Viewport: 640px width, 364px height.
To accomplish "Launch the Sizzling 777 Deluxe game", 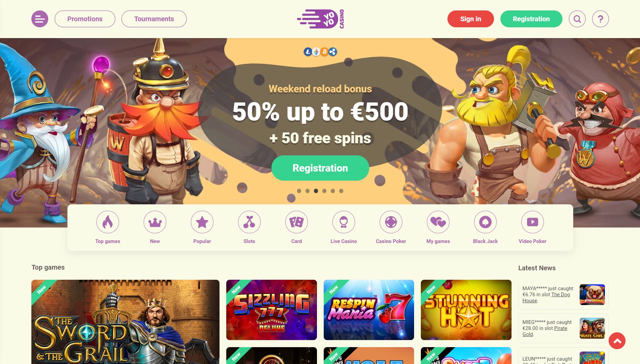I will pyautogui.click(x=271, y=310).
